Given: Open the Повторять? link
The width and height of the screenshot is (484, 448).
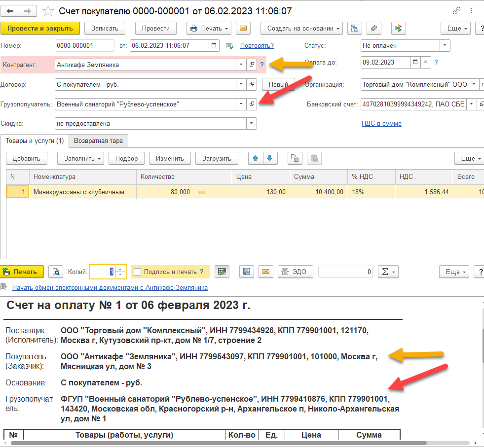Looking at the screenshot, I should [x=257, y=46].
